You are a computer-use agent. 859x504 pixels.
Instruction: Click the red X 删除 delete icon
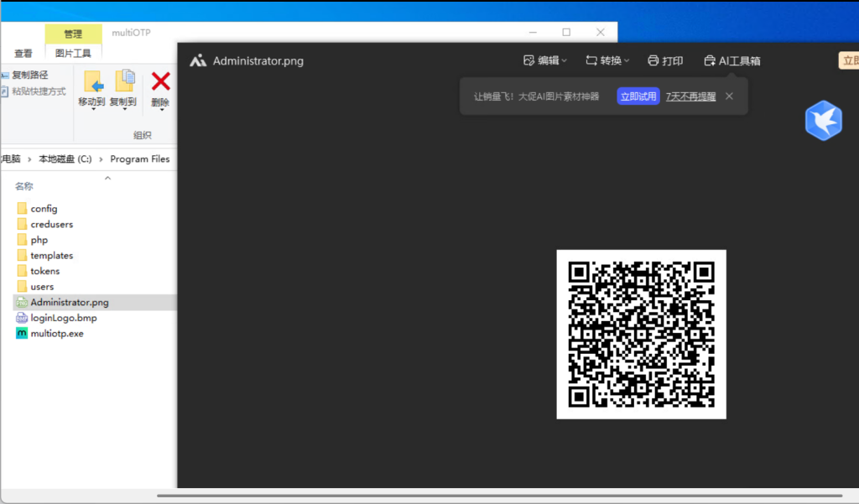click(x=160, y=81)
